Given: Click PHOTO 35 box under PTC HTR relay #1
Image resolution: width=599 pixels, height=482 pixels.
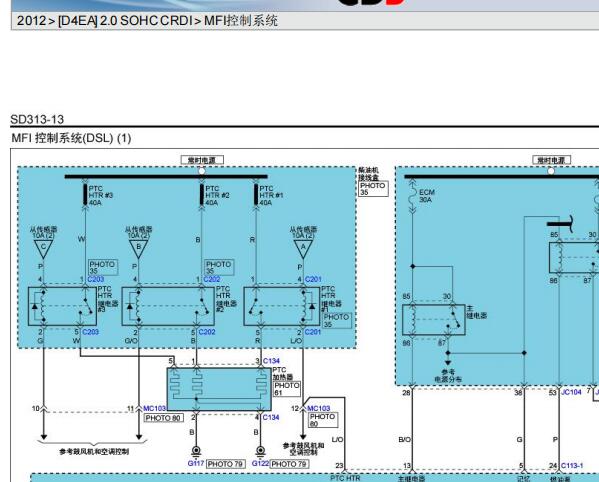Looking at the screenshot, I should click(337, 320).
